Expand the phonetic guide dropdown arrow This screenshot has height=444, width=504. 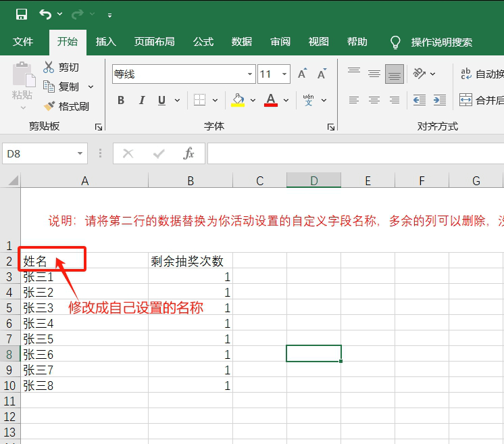pos(324,100)
